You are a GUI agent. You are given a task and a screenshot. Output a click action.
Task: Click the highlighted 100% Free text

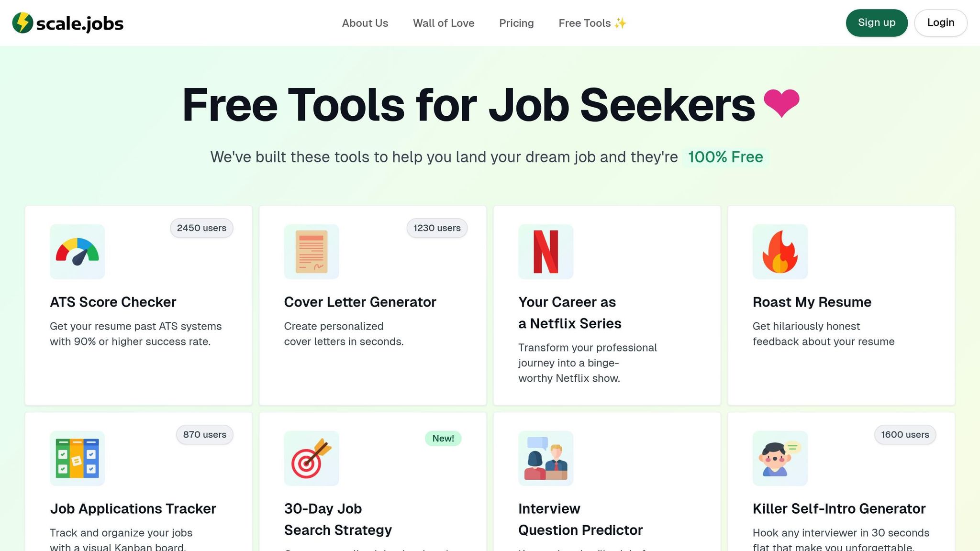725,157
